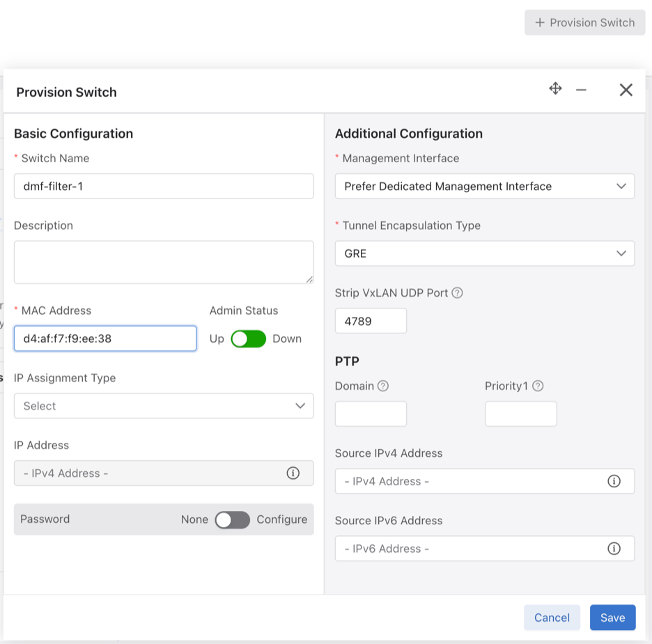
Task: Click the Source IPv4 Address info icon
Action: tap(614, 480)
